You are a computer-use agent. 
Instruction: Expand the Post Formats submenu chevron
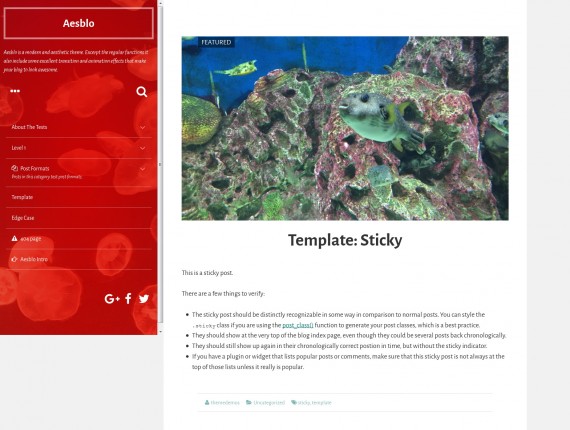click(142, 169)
